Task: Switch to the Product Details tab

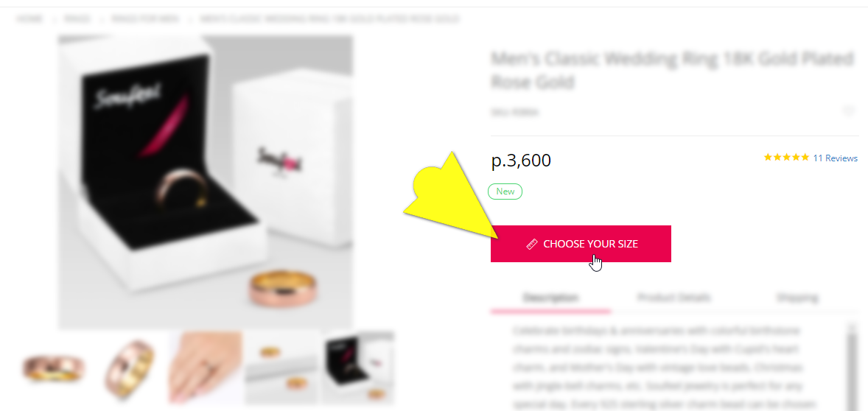Action: [x=673, y=298]
